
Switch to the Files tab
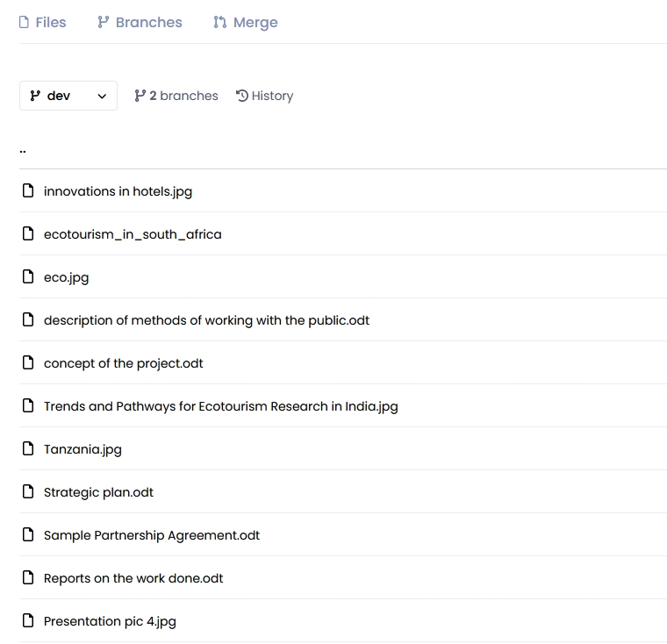click(42, 22)
